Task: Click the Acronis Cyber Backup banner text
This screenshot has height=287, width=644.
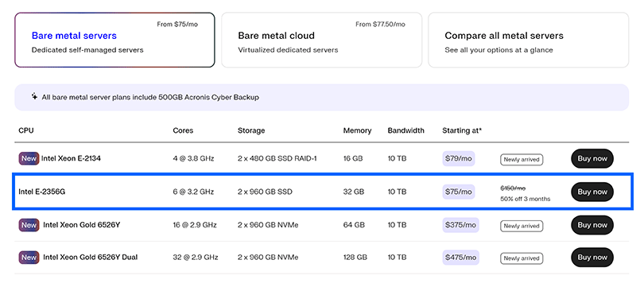Action: [150, 97]
